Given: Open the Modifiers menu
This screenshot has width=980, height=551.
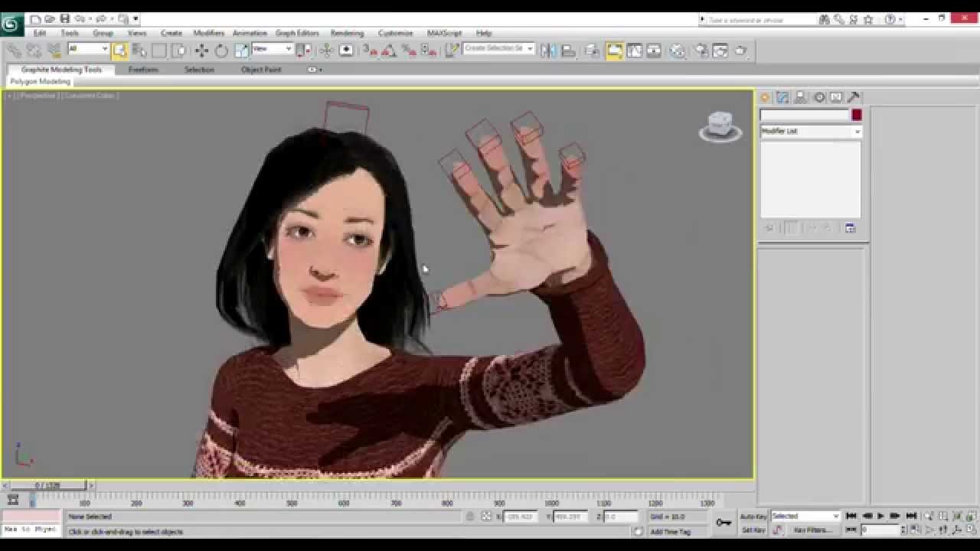Looking at the screenshot, I should pos(208,33).
